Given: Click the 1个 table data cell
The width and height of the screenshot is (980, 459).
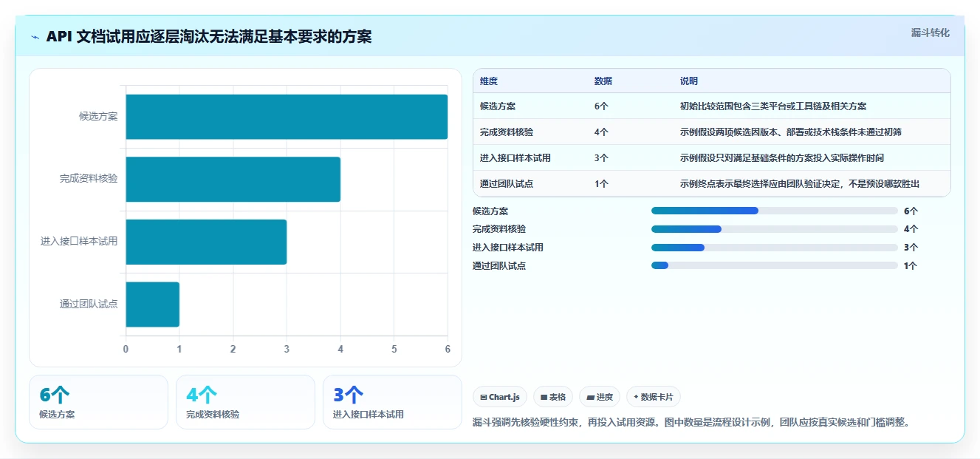Looking at the screenshot, I should (601, 184).
